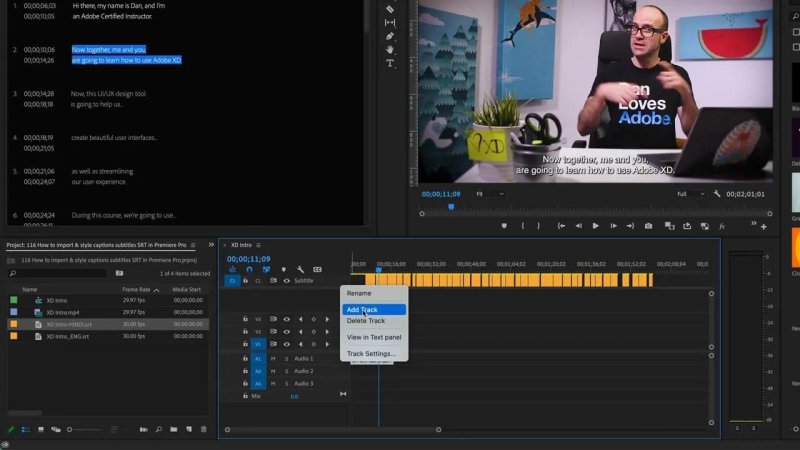Screen dimensions: 800x450
Task: Switch Project panel to icon view
Action: coord(41,430)
